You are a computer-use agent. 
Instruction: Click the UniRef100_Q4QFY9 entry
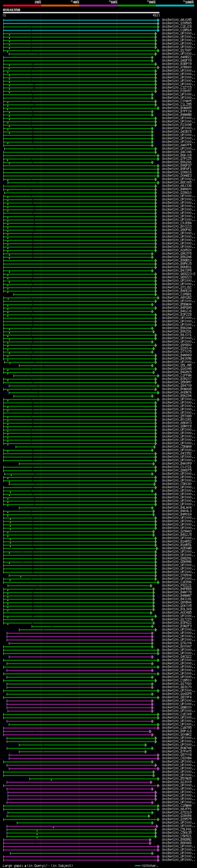pos(177,61)
